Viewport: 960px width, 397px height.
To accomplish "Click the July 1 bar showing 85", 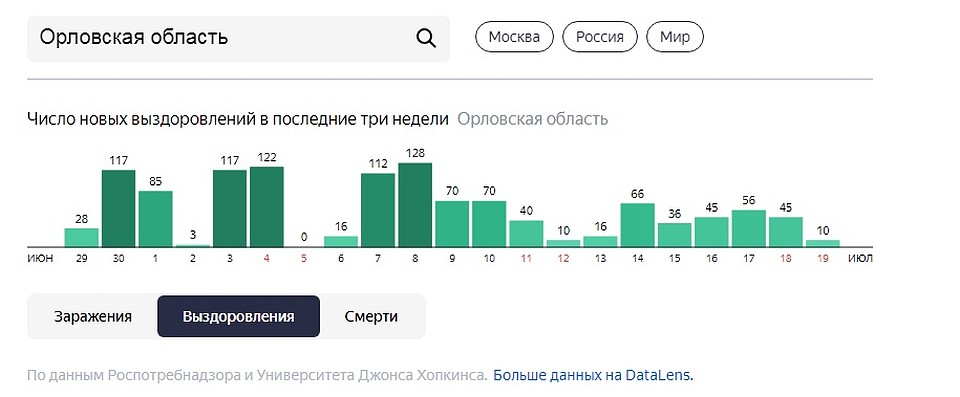I will [156, 219].
